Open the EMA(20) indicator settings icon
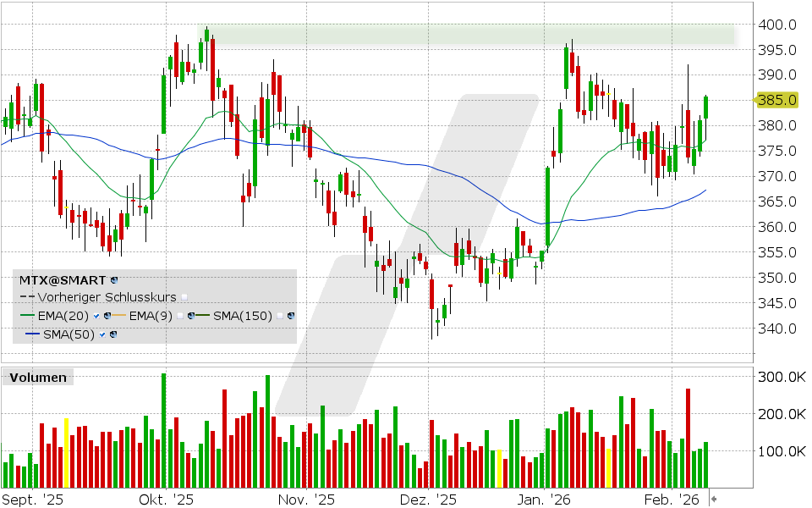The width and height of the screenshot is (812, 508). [x=106, y=316]
